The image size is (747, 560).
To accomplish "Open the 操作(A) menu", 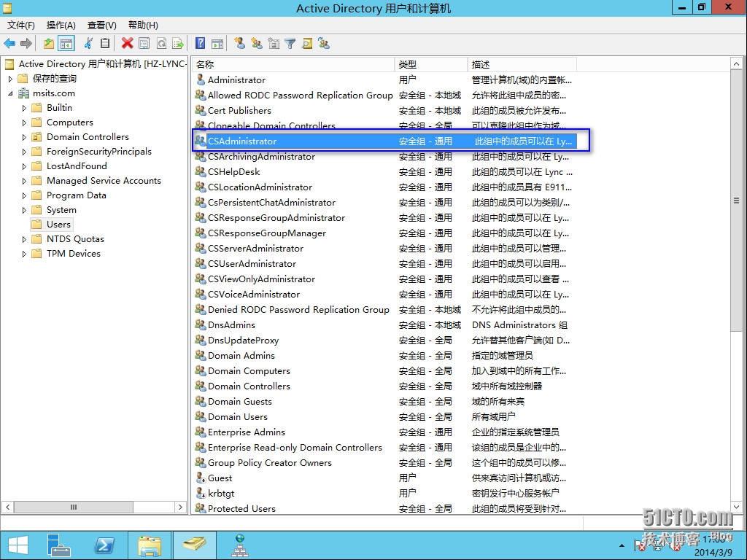I will pyautogui.click(x=61, y=26).
